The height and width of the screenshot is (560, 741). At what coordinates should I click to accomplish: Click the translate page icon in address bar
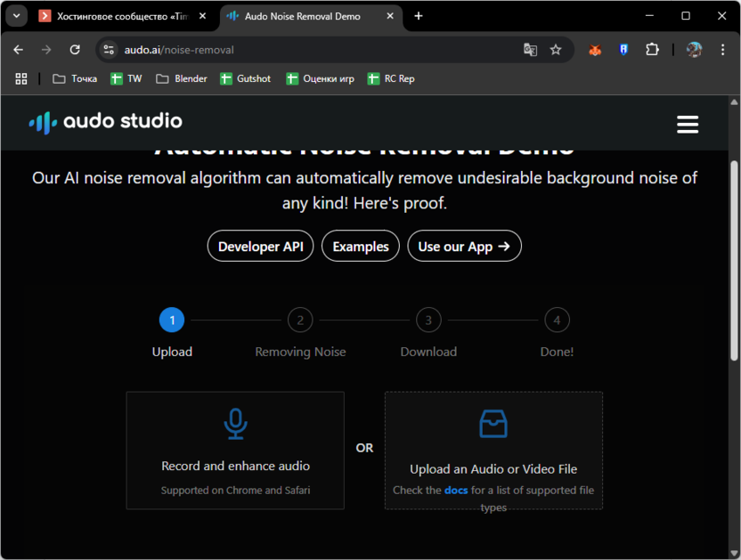click(x=531, y=50)
